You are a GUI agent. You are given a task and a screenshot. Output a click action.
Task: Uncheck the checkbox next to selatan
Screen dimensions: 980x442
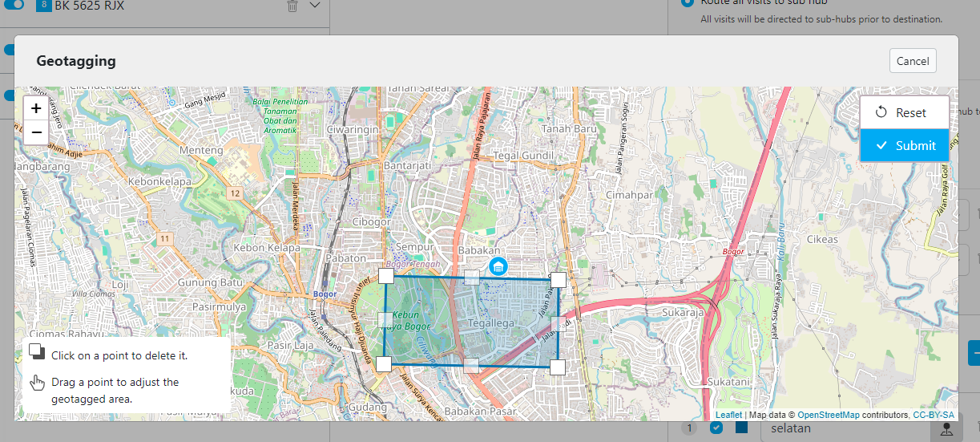(x=716, y=428)
